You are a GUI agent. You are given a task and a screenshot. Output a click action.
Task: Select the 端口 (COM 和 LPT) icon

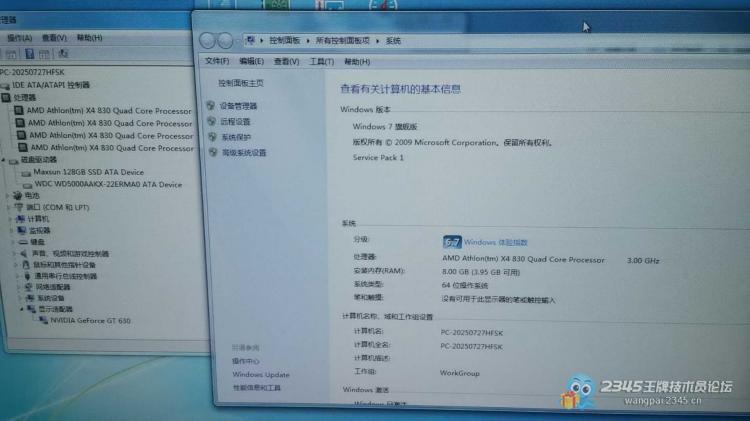pos(19,207)
